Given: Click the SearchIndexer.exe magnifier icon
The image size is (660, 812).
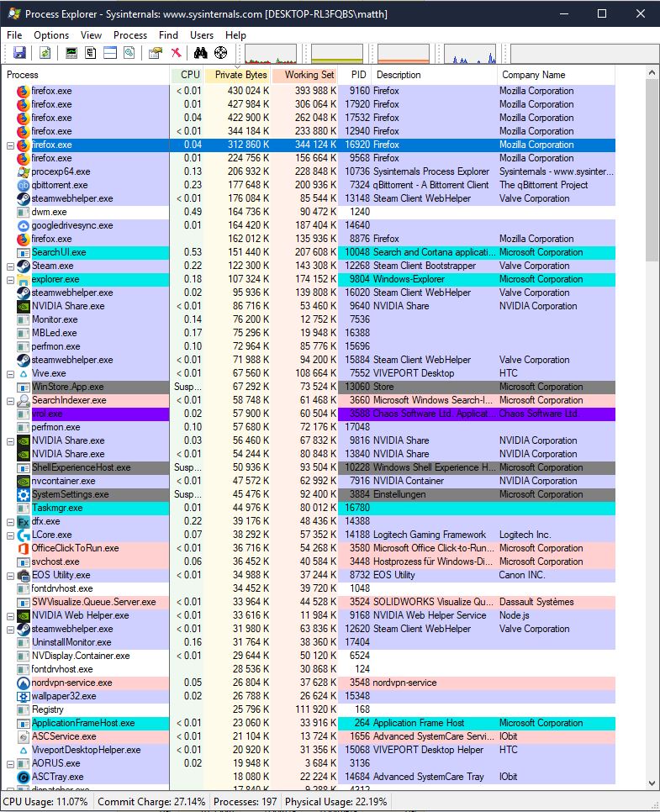Looking at the screenshot, I should (24, 400).
